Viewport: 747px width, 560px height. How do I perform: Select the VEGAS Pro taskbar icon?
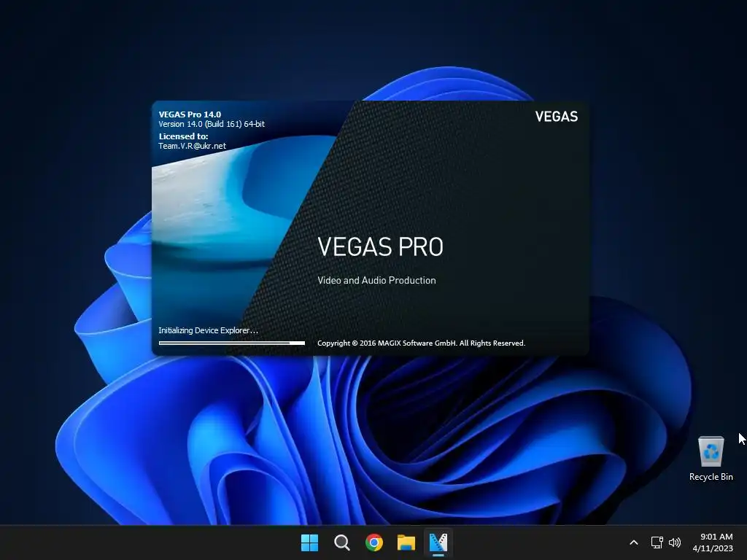pos(438,542)
